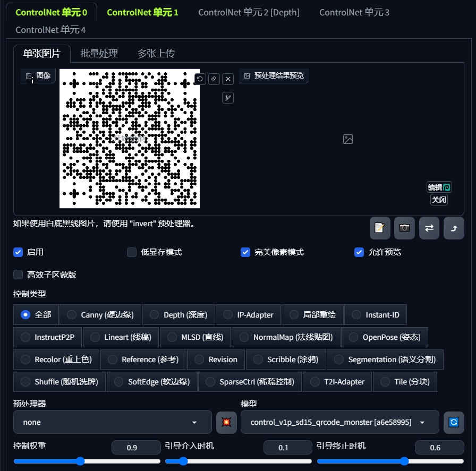Click the swap arrows mirror icon
Image resolution: width=476 pixels, height=471 pixels.
click(429, 228)
